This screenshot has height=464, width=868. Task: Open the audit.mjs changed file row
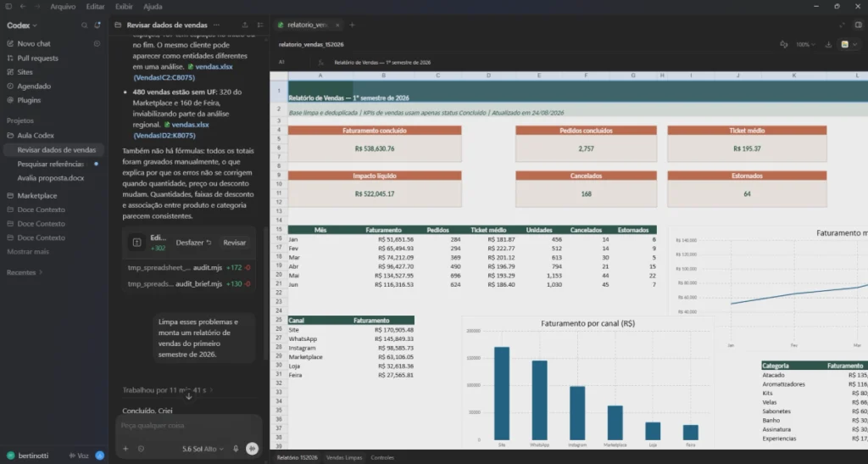[x=189, y=267]
